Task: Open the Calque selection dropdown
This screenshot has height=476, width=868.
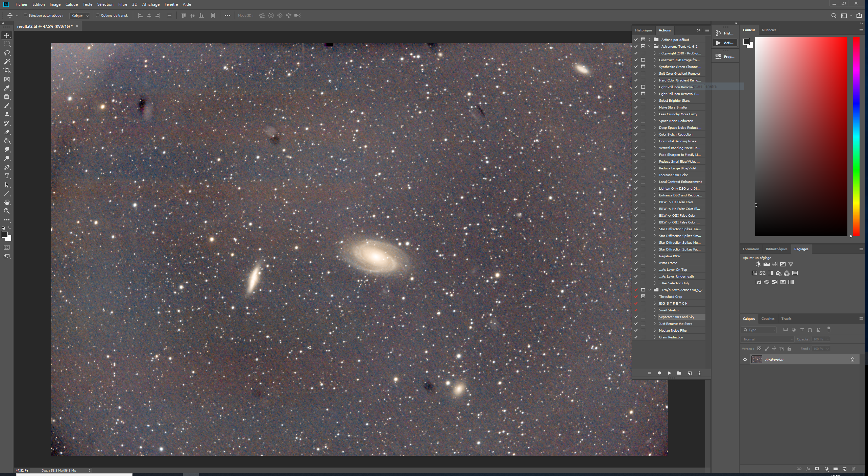Action: pos(80,16)
